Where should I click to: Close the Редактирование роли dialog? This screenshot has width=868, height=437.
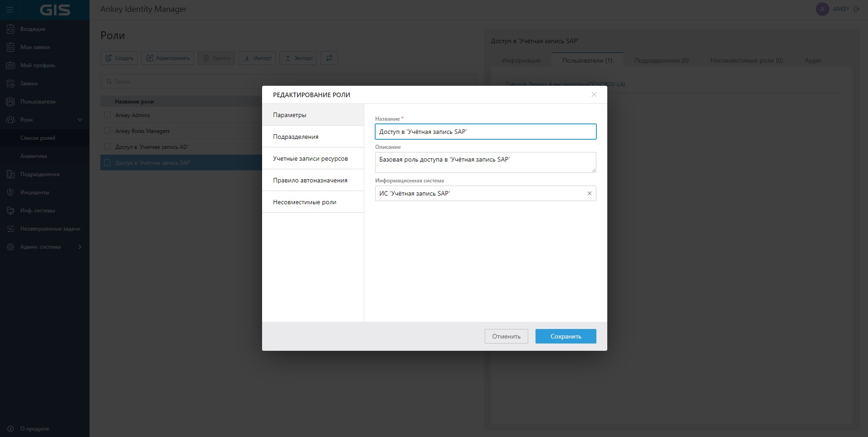point(594,94)
